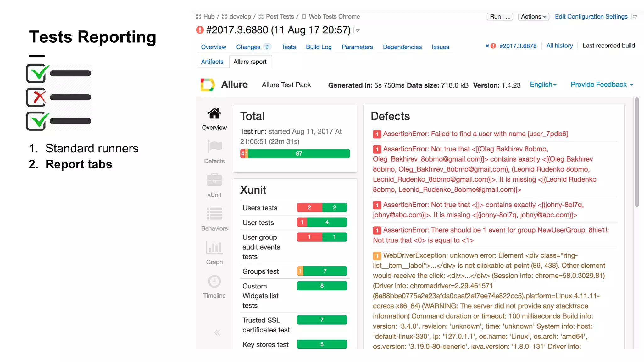Click the green 87 passed segment of Total bar
The image size is (644, 362).
(299, 153)
